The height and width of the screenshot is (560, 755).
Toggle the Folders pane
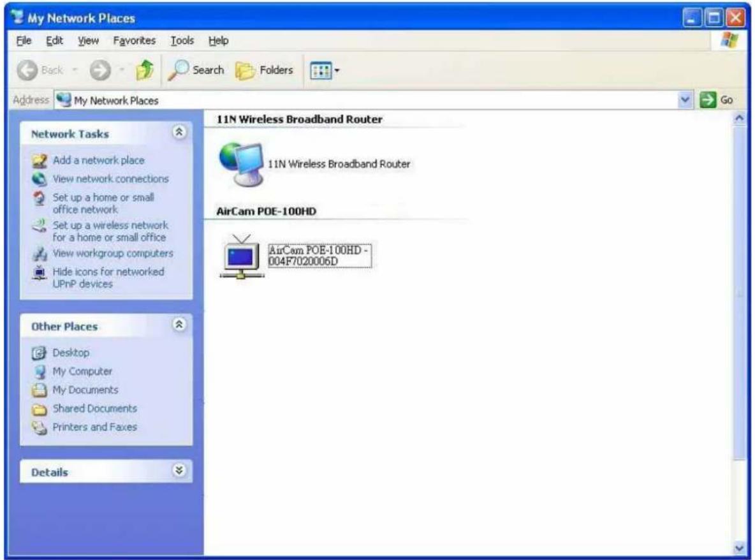(265, 70)
